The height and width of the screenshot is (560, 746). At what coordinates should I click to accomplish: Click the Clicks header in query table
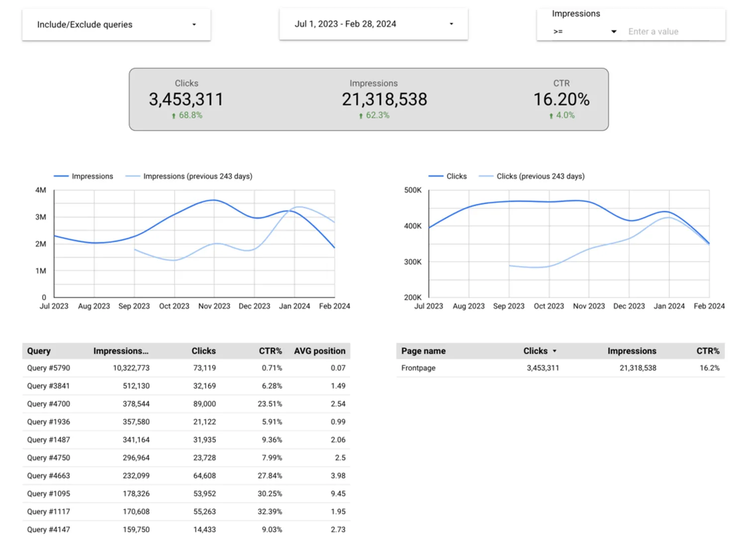coord(203,351)
